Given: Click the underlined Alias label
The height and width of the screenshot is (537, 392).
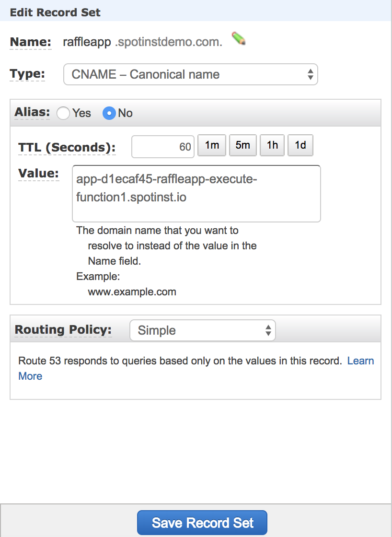Looking at the screenshot, I should (32, 112).
